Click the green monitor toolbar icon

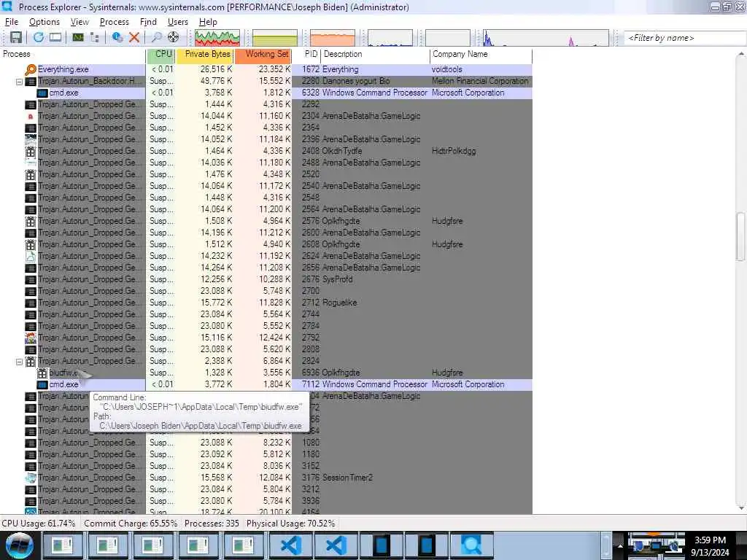click(78, 37)
